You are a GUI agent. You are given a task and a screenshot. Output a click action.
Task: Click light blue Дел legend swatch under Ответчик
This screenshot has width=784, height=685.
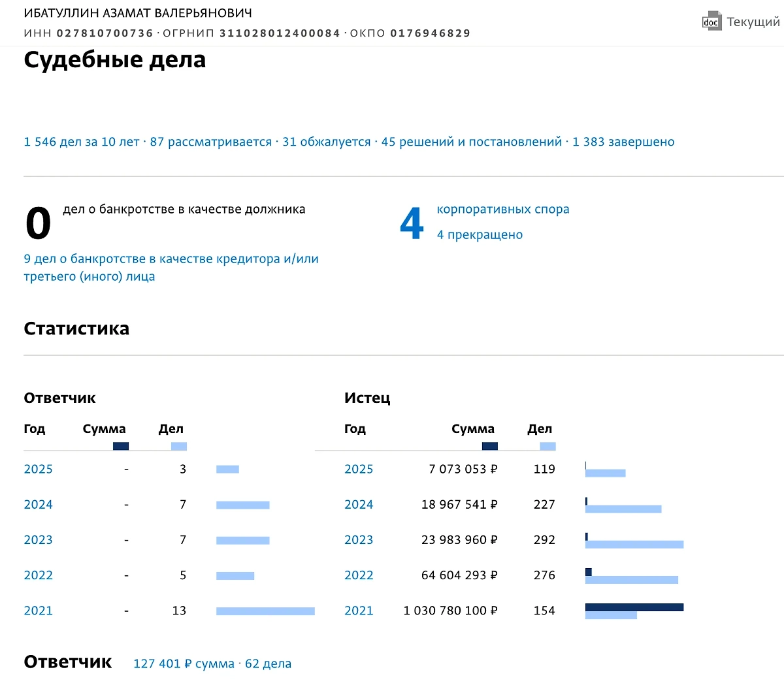pyautogui.click(x=178, y=446)
